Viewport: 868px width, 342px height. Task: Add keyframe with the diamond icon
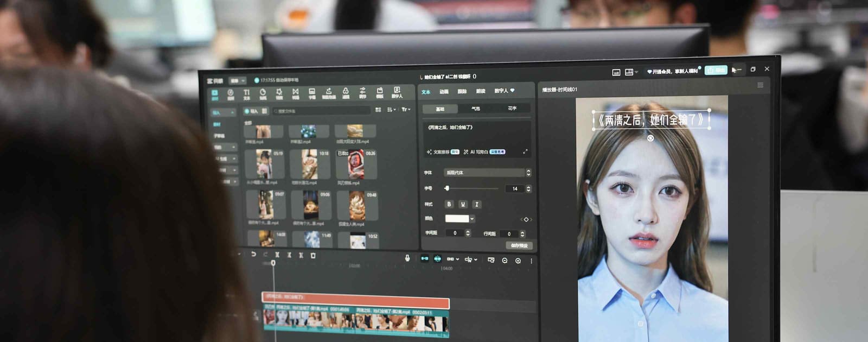tap(526, 219)
